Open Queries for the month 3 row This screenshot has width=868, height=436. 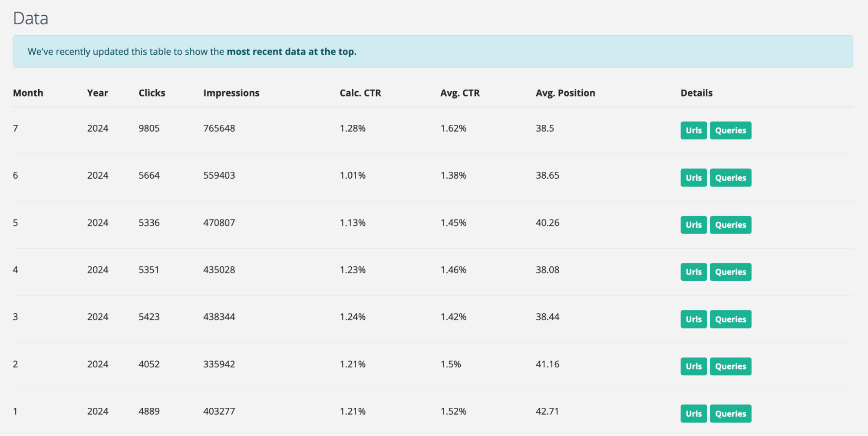point(730,319)
